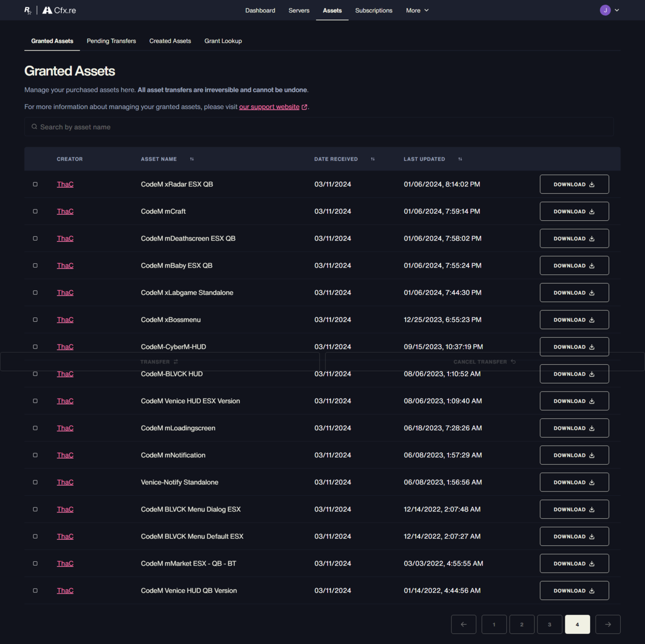Download CodeM mCraft asset
645x644 pixels.
coord(574,211)
